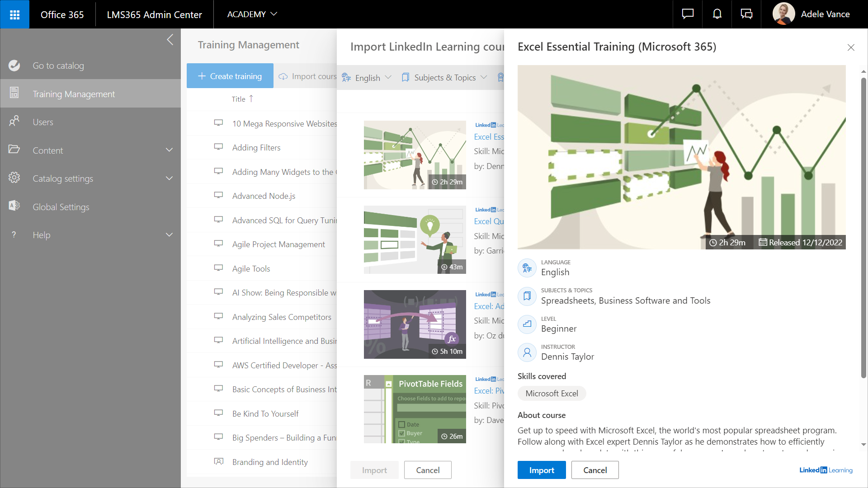Click the conversation icon beside the bell
Viewport: 868px width, 488px height.
coord(746,14)
